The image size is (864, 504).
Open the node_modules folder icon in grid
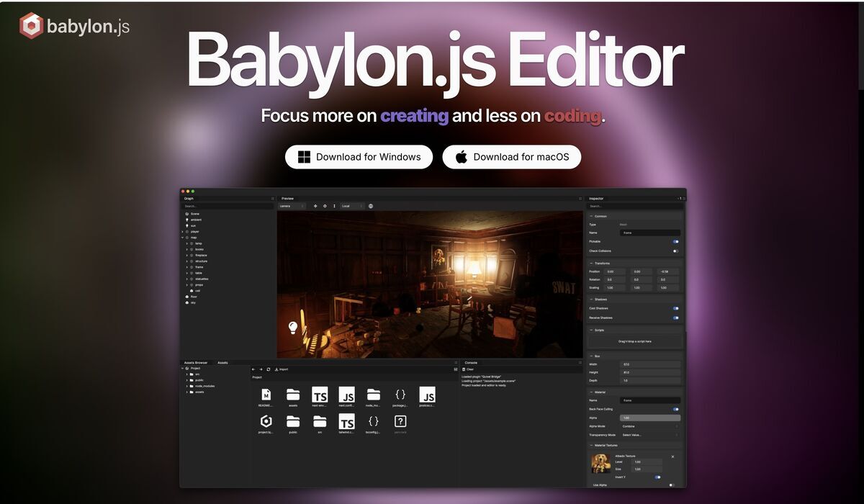(373, 395)
